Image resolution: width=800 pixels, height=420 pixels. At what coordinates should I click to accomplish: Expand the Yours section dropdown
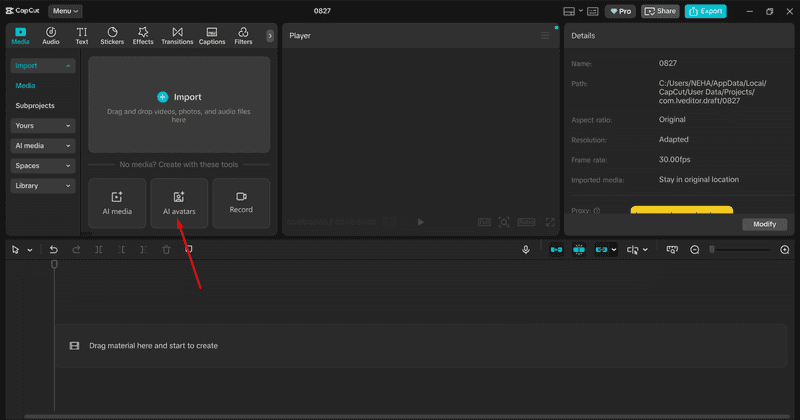[43, 126]
